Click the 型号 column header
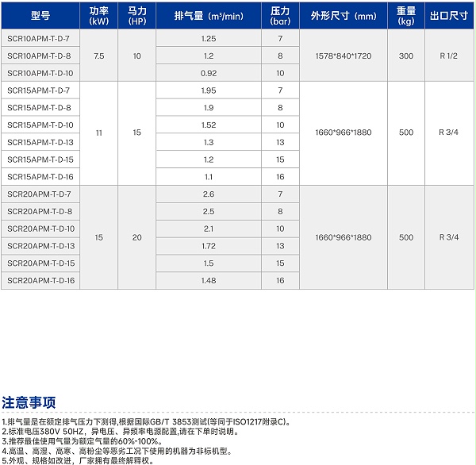Viewport: 476px width, 465px height. (40, 16)
